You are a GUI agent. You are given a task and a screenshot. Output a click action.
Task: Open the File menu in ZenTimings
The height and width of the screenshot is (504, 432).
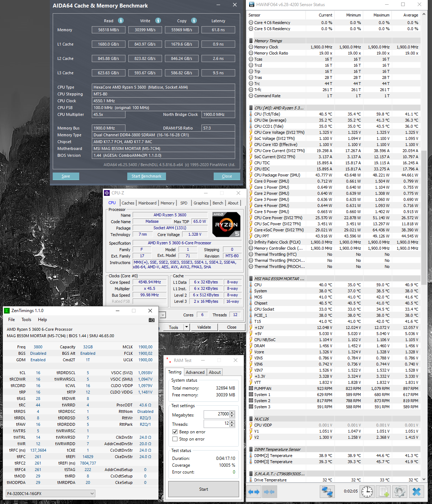(x=11, y=320)
